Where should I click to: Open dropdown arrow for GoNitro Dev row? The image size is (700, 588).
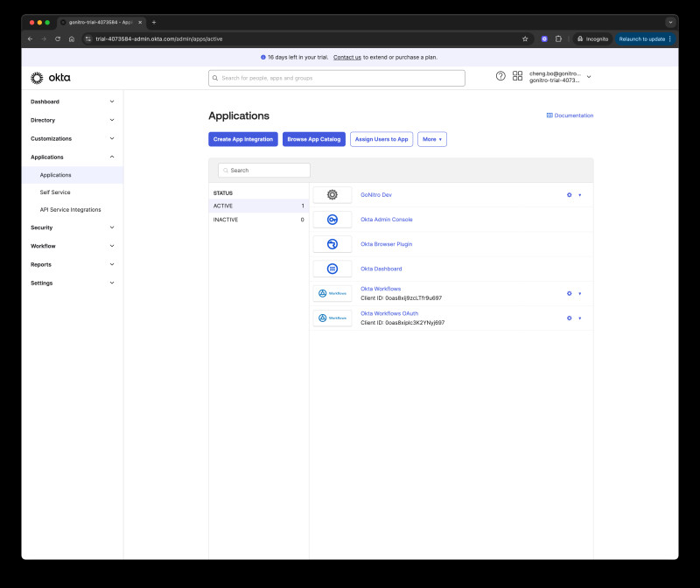coord(579,194)
